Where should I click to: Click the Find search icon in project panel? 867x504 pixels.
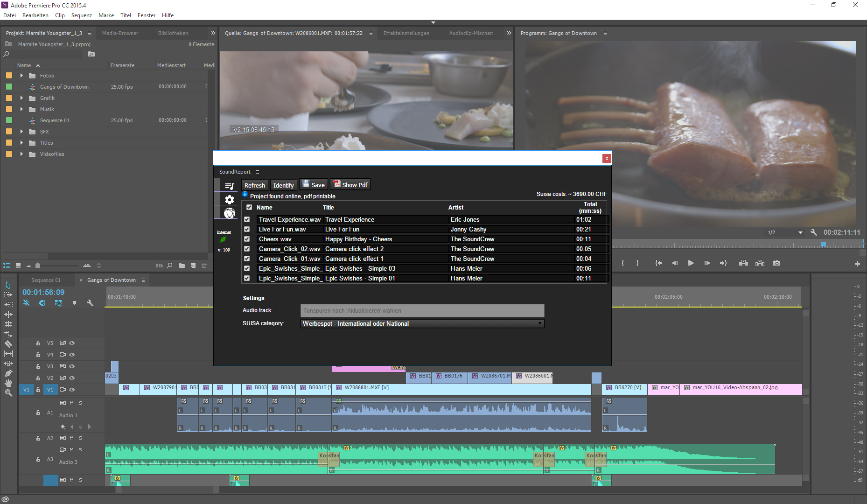point(170,266)
